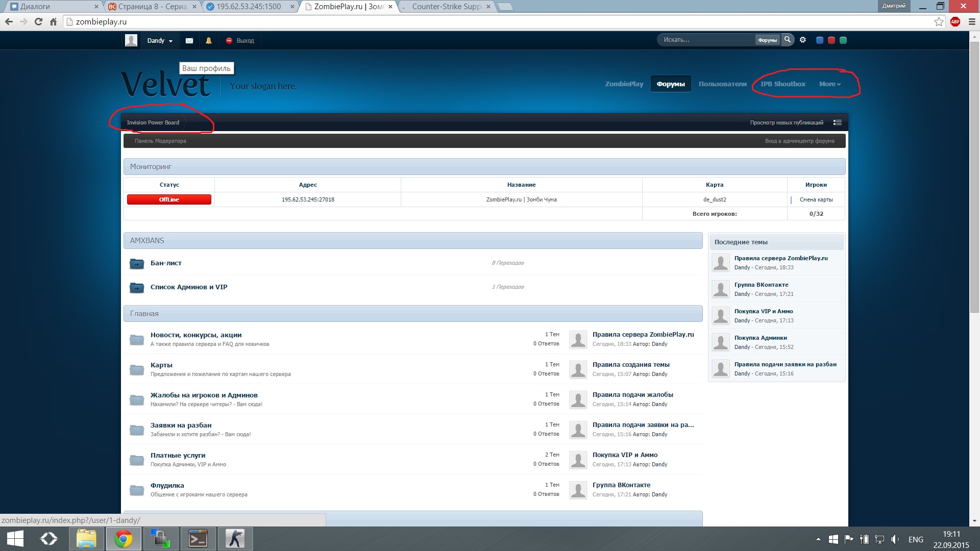Click Вход в админцентр форума
Viewport: 980px width, 551px height.
pos(799,141)
